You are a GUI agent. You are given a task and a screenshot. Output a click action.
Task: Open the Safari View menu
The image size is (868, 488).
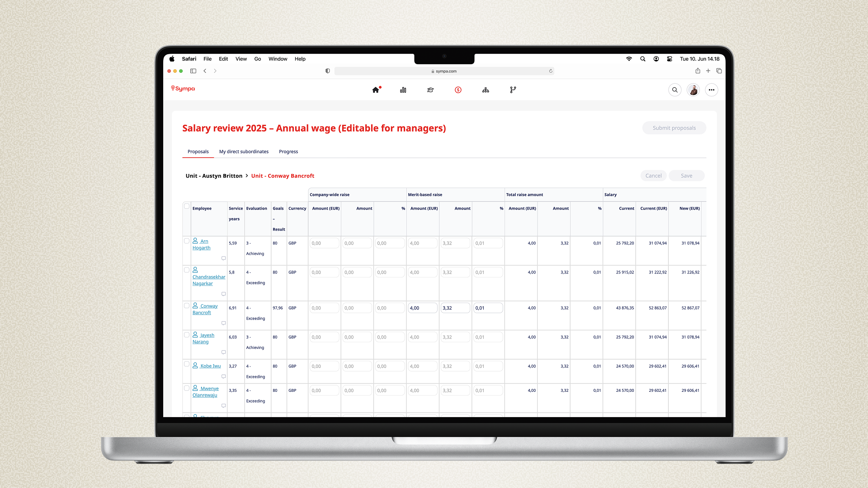[x=241, y=59]
